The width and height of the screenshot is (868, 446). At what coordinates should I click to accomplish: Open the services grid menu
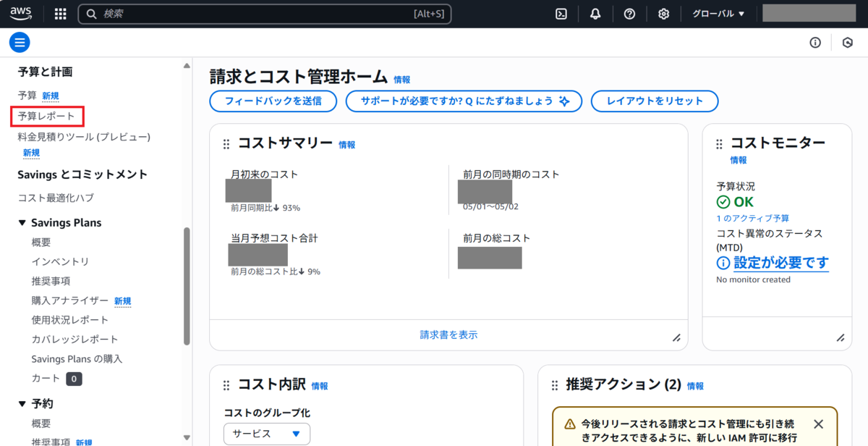point(61,14)
